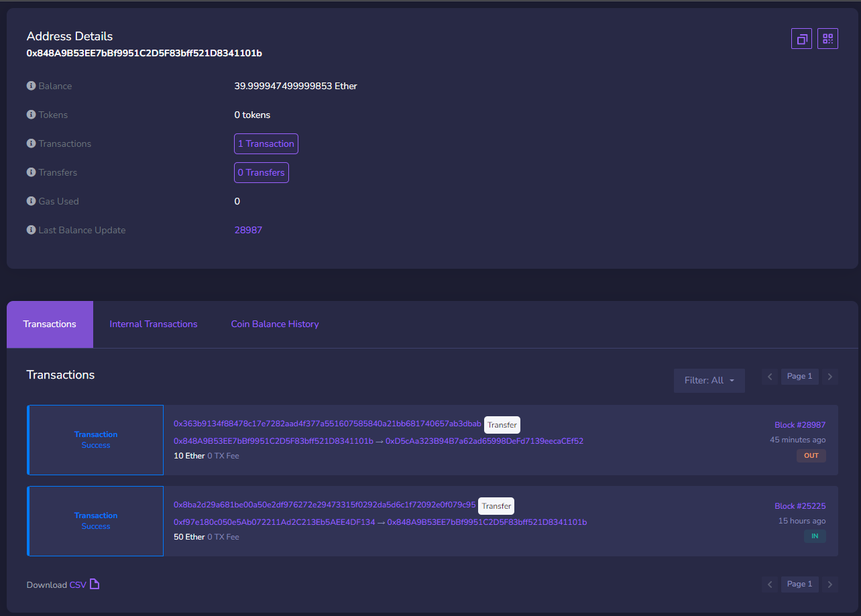Select the Transactions tab
Viewport: 861px width, 616px height.
pyautogui.click(x=50, y=324)
